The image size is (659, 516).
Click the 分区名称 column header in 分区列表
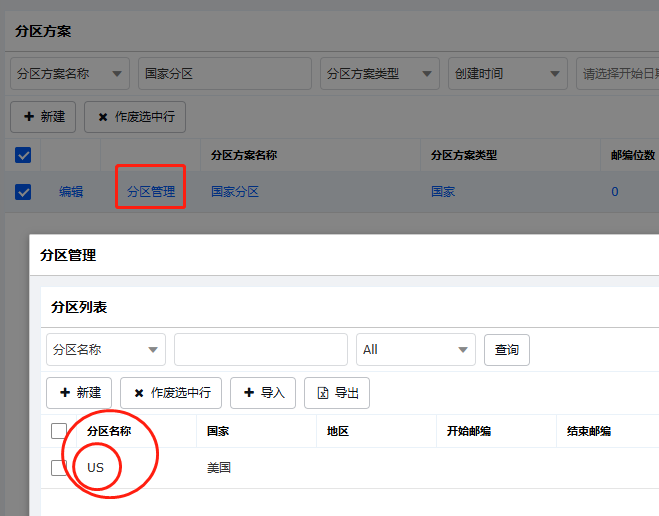click(109, 431)
